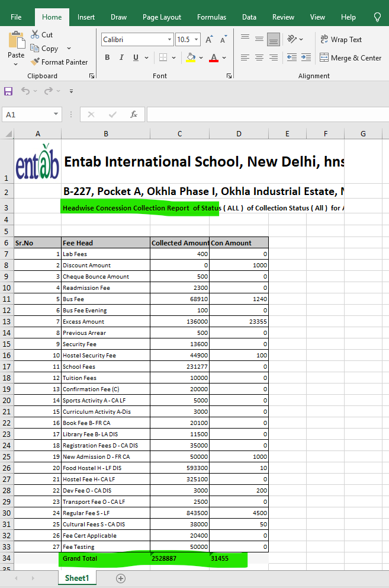Viewport: 389px width, 588px height.
Task: Open Review ribbon tab
Action: [x=284, y=17]
